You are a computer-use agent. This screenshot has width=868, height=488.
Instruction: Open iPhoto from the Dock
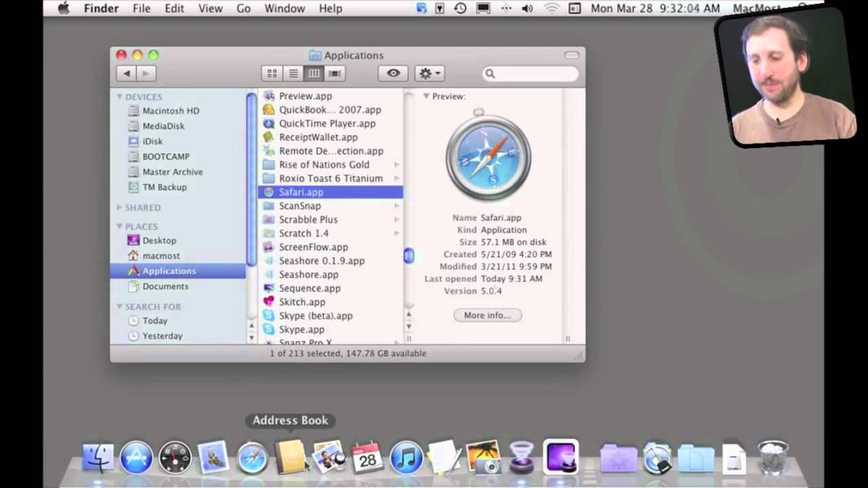click(329, 457)
